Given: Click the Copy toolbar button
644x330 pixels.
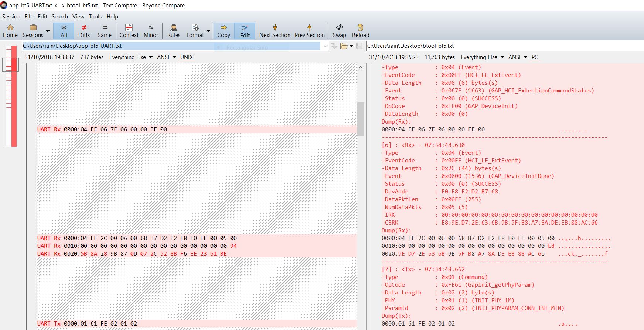Looking at the screenshot, I should (x=224, y=31).
